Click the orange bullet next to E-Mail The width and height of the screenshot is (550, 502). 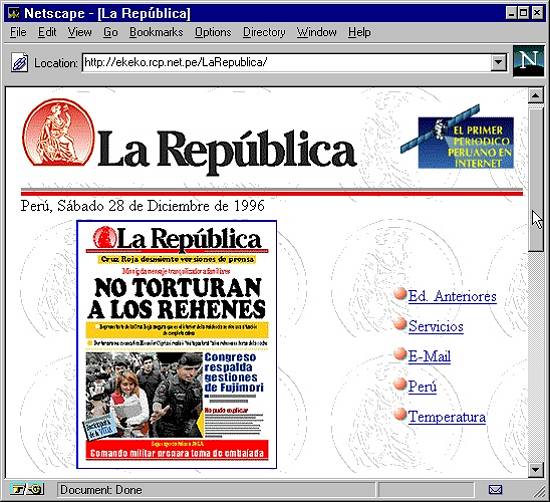[400, 354]
